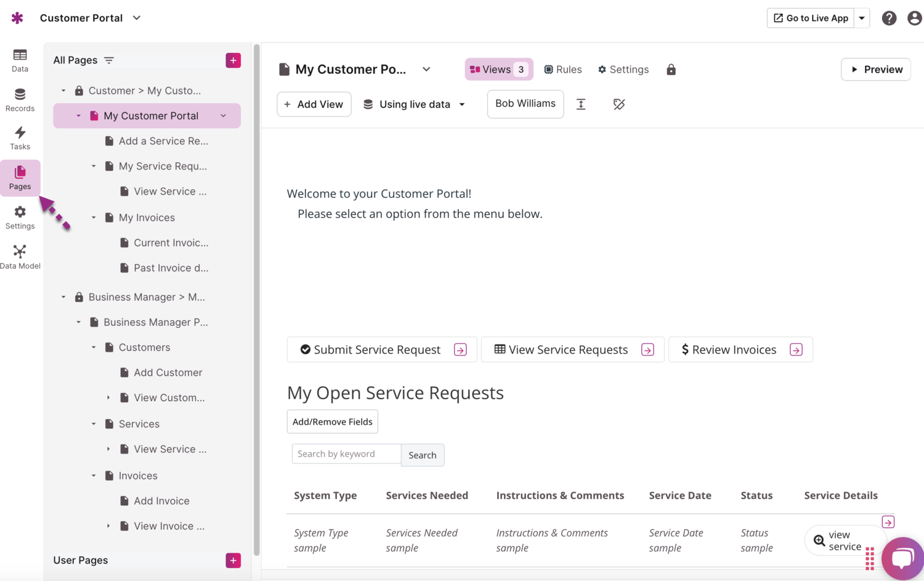Open the chat support widget
The height and width of the screenshot is (581, 924).
tap(902, 558)
